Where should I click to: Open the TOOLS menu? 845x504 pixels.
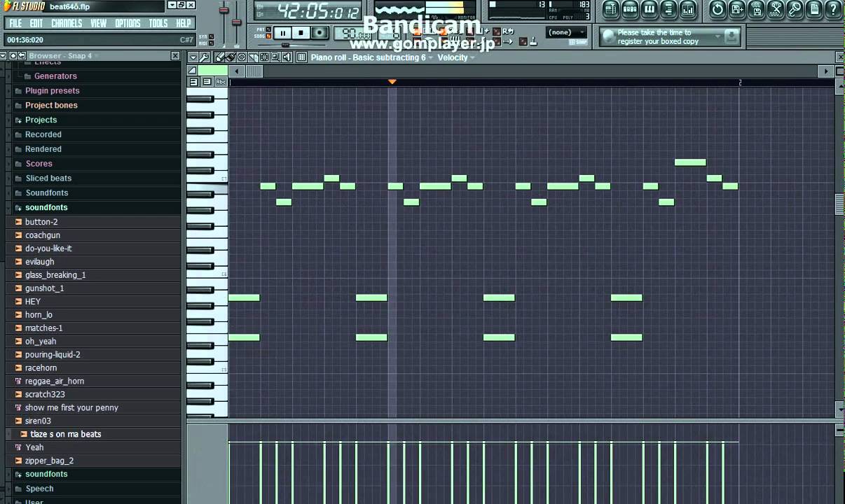[x=158, y=23]
